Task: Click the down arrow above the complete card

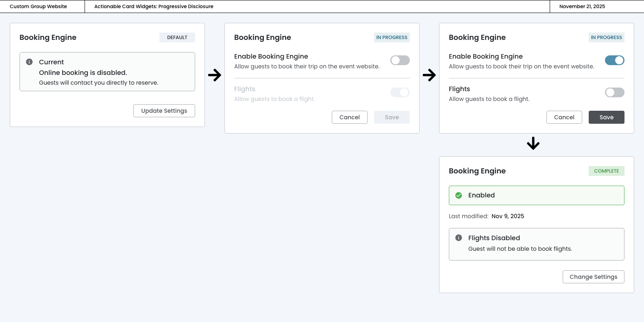Action: (x=533, y=143)
